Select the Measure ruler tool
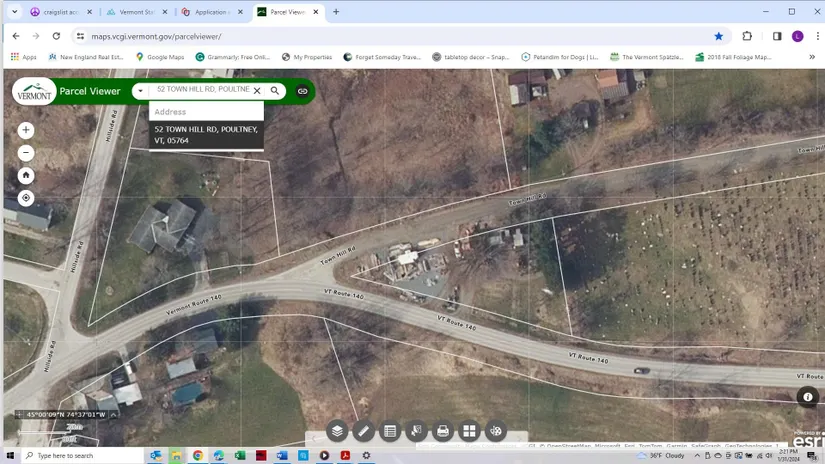The image size is (825, 464). point(364,431)
